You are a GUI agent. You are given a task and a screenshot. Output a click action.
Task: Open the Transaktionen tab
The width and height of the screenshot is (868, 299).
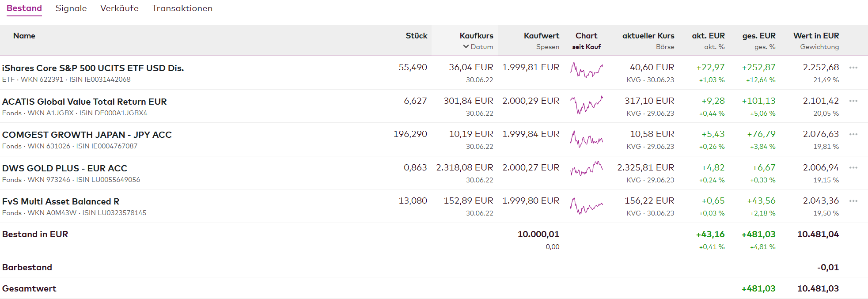[182, 8]
